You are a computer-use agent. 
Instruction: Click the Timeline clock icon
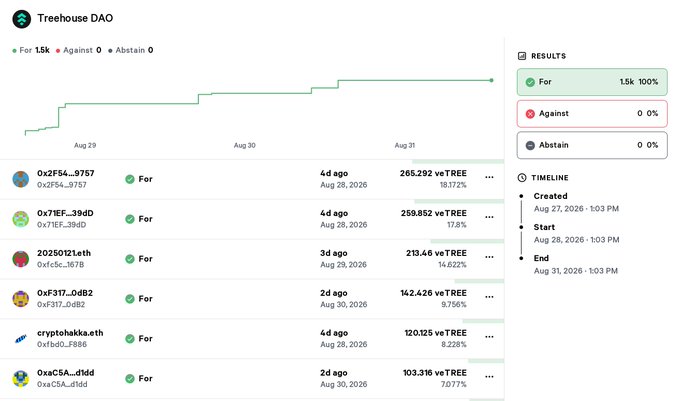pyautogui.click(x=522, y=178)
